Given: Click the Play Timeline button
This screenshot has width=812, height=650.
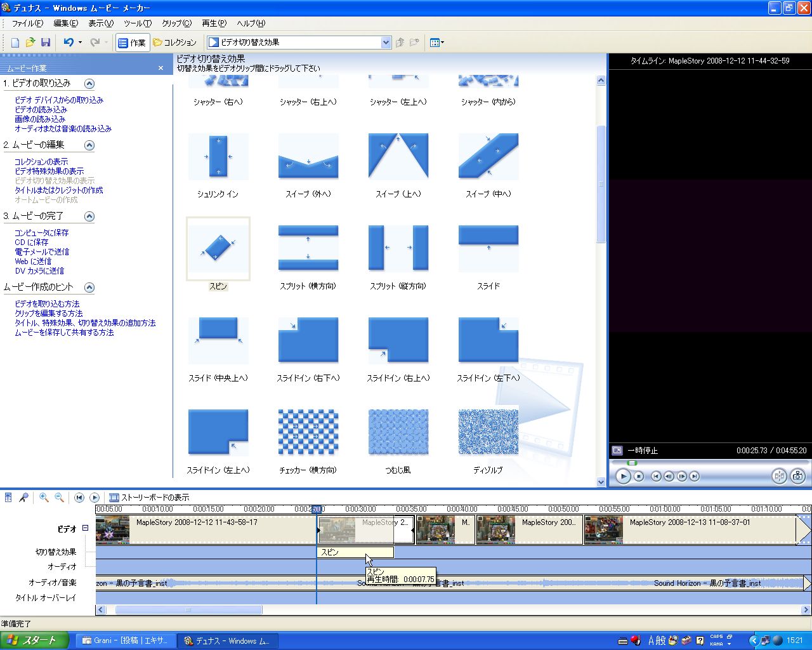Looking at the screenshot, I should pos(95,498).
